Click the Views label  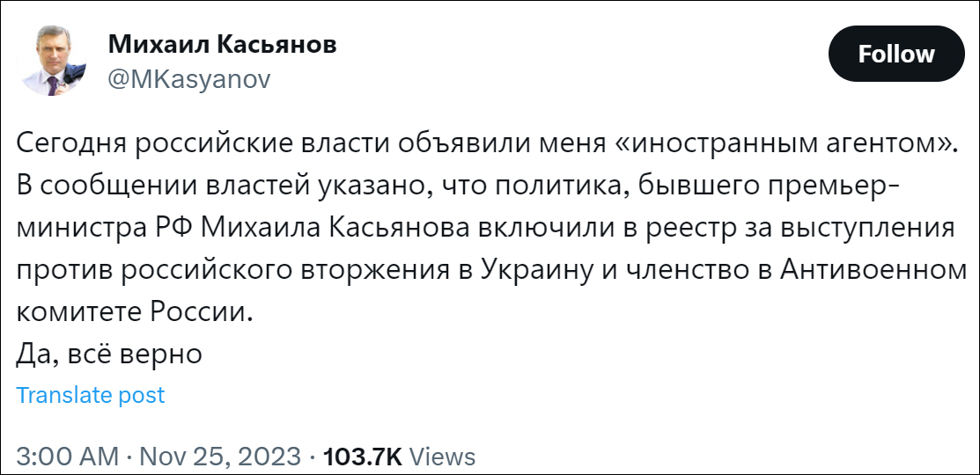coord(443,457)
